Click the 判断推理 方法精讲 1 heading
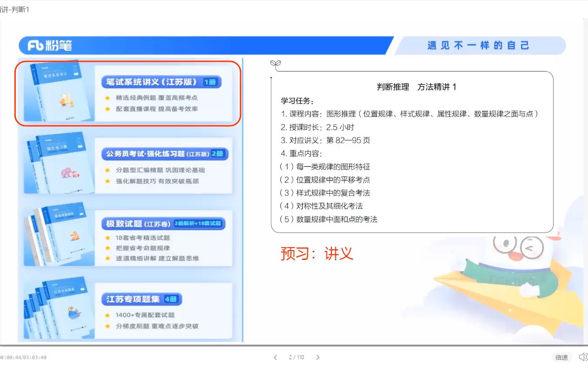Screen dimensions: 588x368 (x=417, y=87)
